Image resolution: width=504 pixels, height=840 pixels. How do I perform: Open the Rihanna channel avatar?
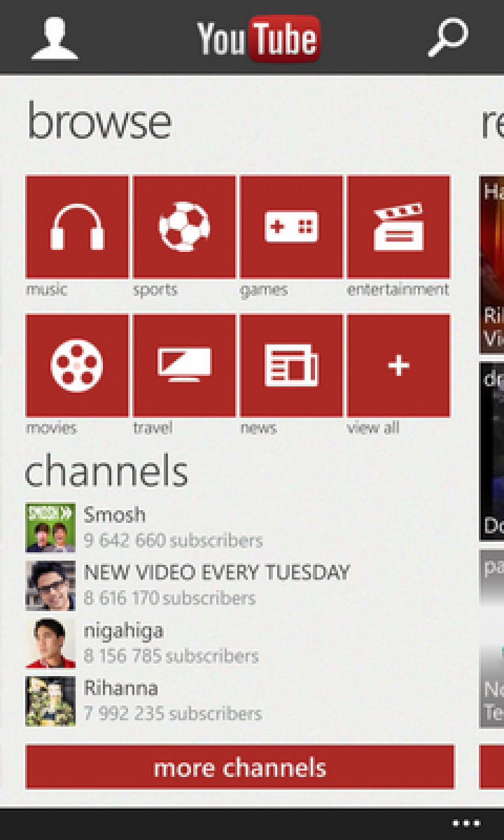click(x=50, y=701)
